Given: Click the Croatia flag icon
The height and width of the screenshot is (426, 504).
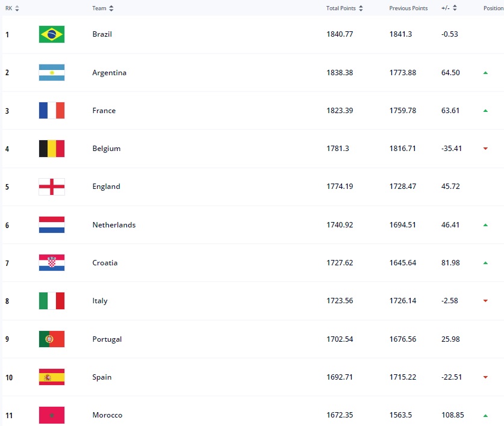Looking at the screenshot, I should 51,263.
